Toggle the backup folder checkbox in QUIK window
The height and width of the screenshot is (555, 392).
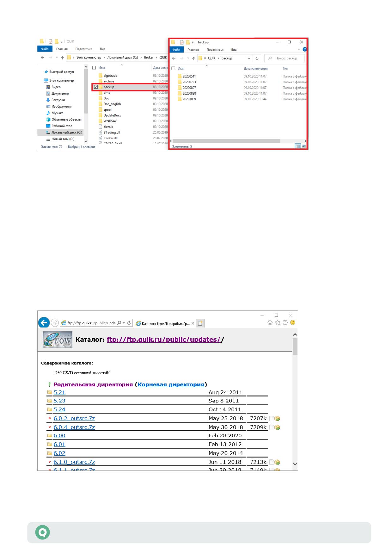click(x=96, y=87)
